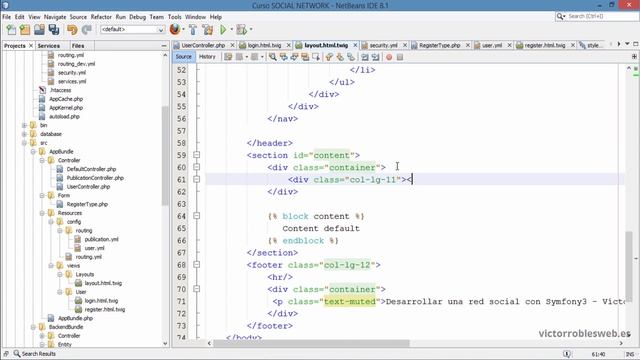The width and height of the screenshot is (640, 360).
Task: Click the Redo arrow icon
Action: tap(87, 29)
